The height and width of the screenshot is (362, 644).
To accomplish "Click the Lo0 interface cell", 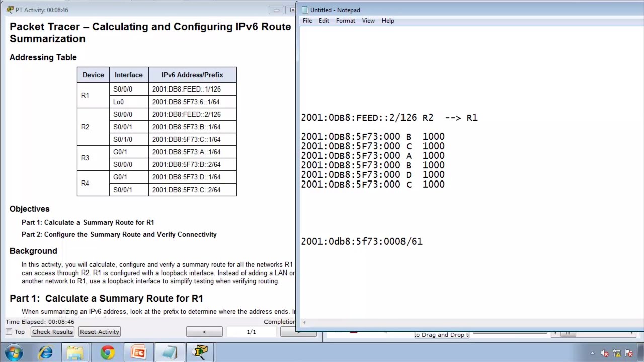I will [x=129, y=102].
